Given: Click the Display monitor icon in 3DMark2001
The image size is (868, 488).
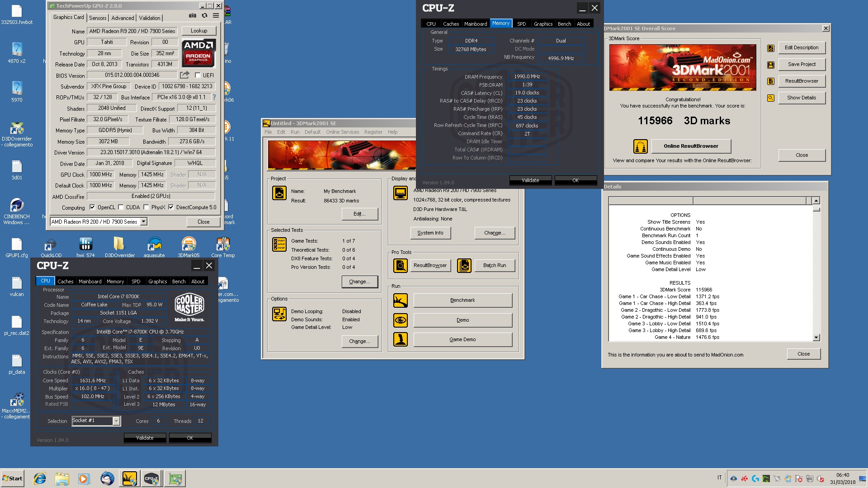Looking at the screenshot, I should click(x=400, y=193).
